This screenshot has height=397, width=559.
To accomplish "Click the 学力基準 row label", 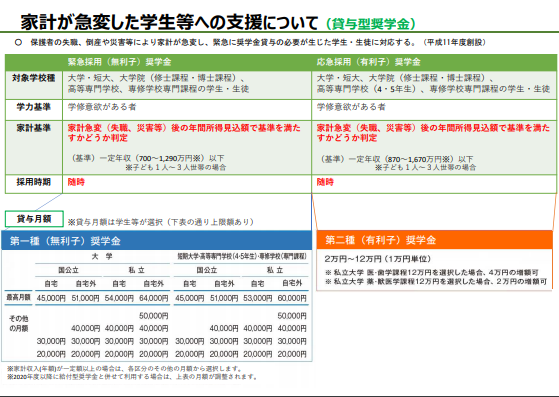I will (x=34, y=107).
